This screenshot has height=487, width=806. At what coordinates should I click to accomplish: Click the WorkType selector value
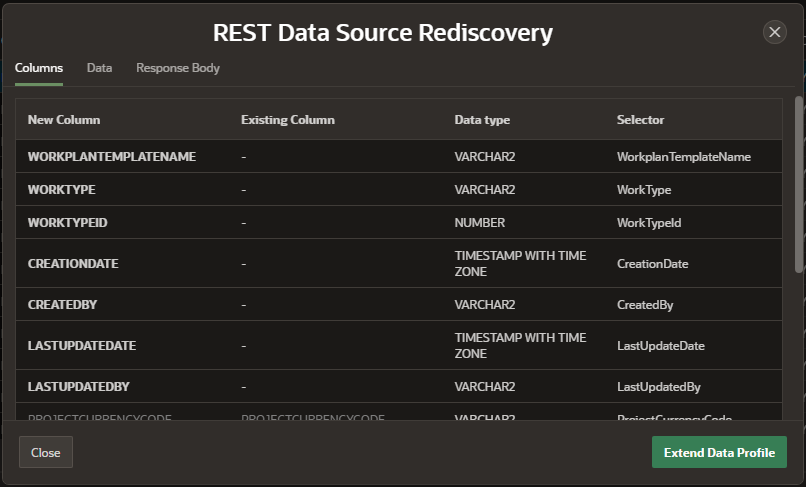pos(644,190)
